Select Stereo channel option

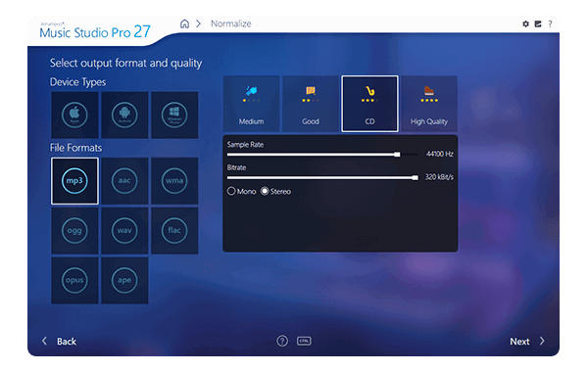pos(275,192)
